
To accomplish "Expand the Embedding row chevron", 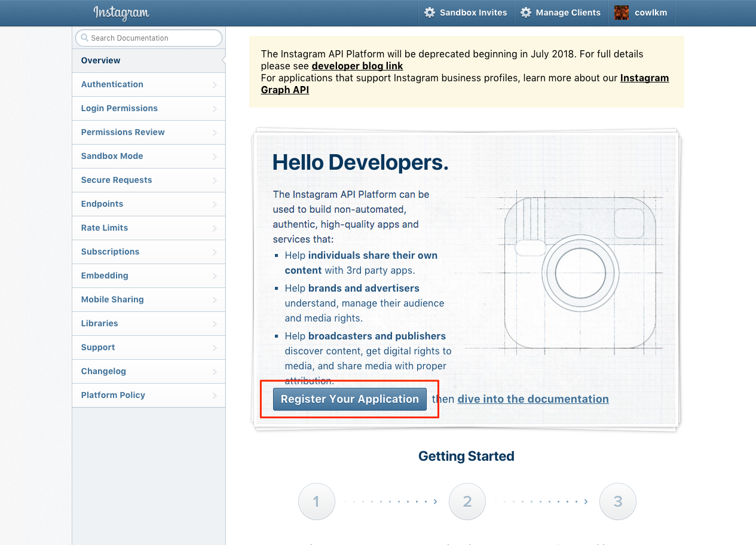I will tap(215, 276).
